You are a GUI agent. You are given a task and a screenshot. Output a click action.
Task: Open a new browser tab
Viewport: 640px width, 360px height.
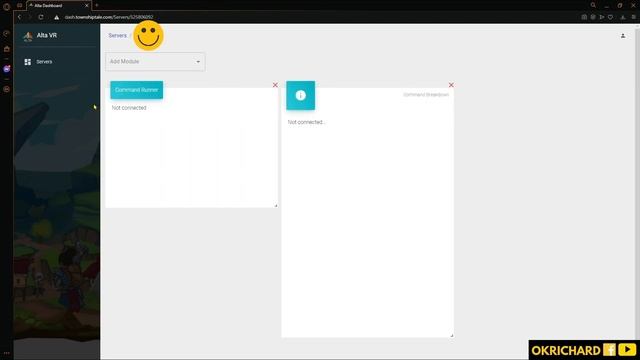coord(97,5)
